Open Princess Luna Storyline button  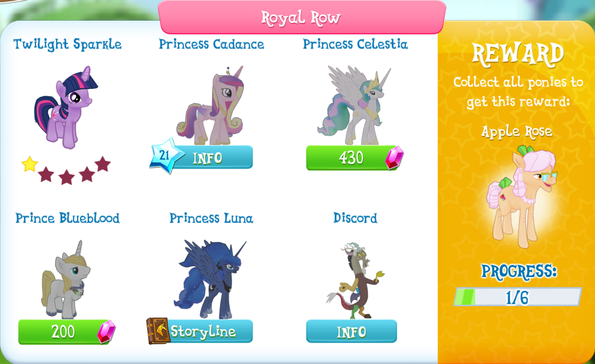click(200, 331)
